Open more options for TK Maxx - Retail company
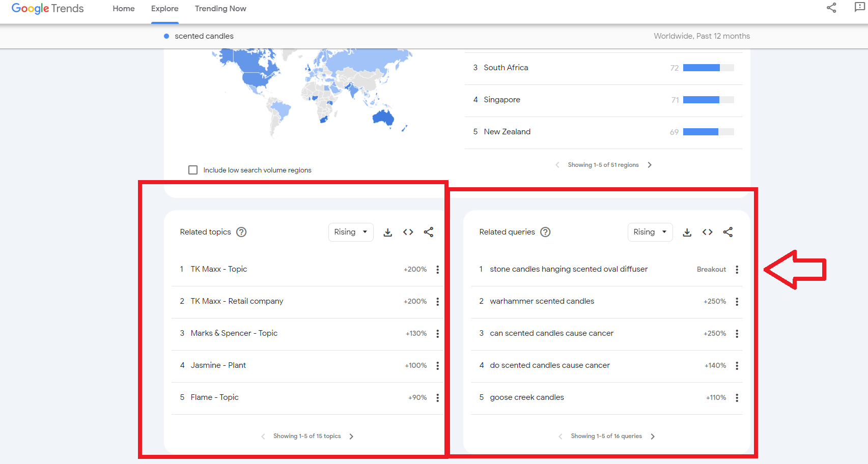Image resolution: width=868 pixels, height=464 pixels. (437, 302)
